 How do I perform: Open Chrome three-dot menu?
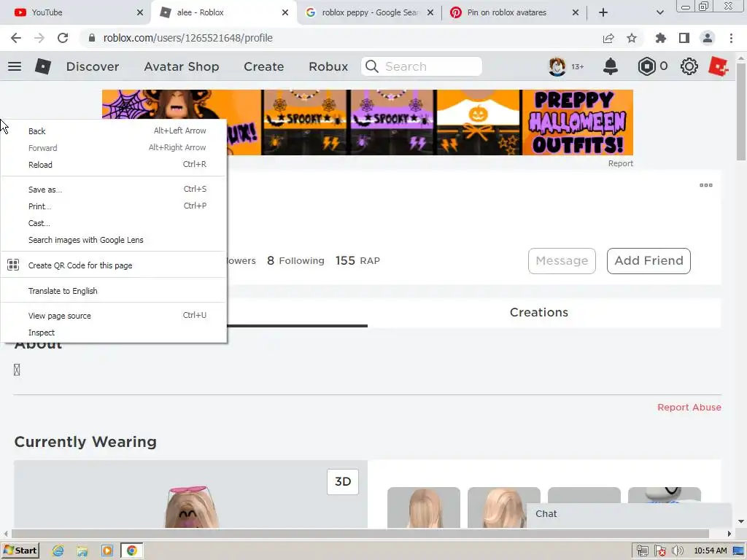pos(731,38)
